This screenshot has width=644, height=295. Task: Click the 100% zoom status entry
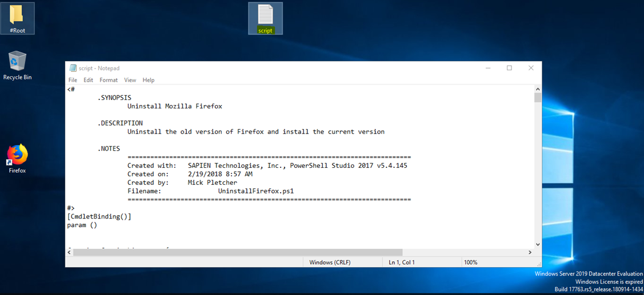[x=471, y=262]
